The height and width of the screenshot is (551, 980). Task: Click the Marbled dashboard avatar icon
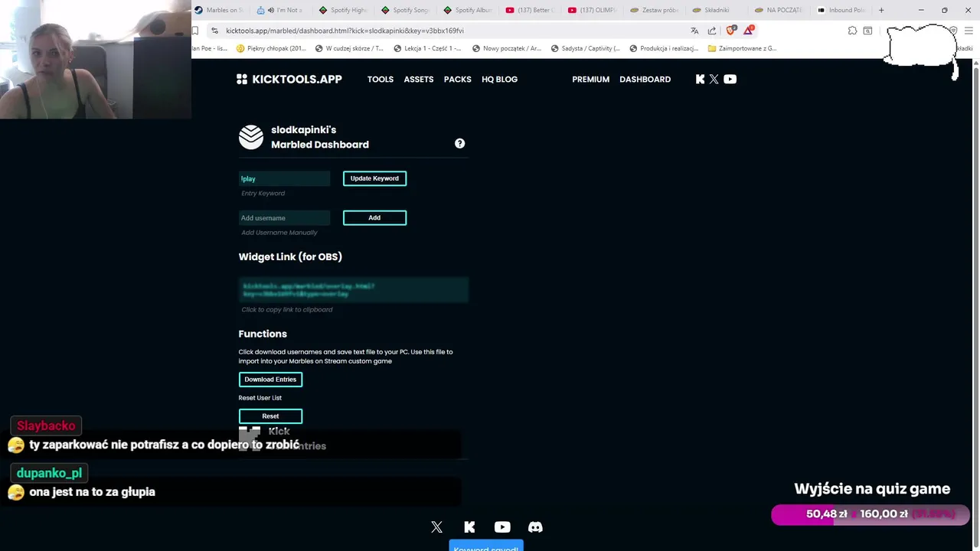point(251,137)
